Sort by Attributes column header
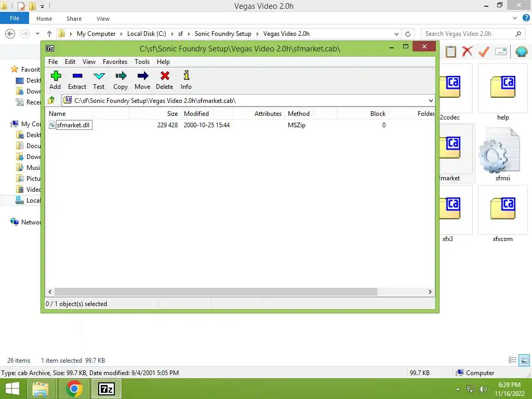The image size is (532, 399). (x=259, y=114)
